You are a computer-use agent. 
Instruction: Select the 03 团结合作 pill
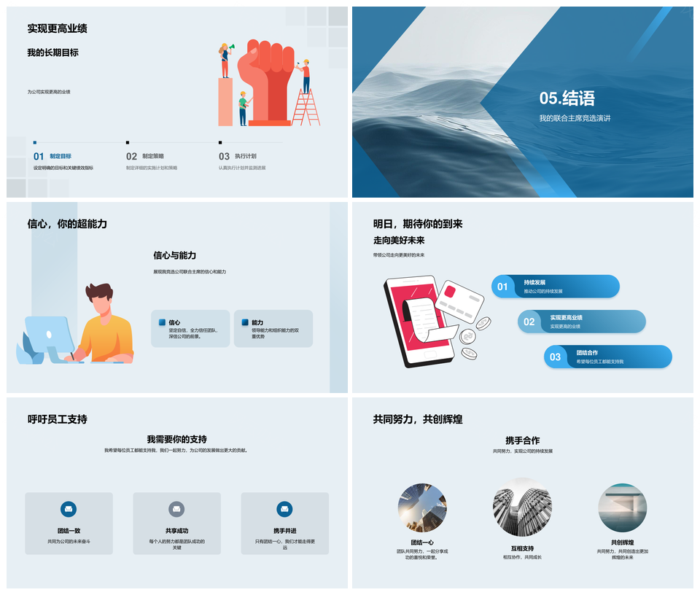pyautogui.click(x=607, y=357)
